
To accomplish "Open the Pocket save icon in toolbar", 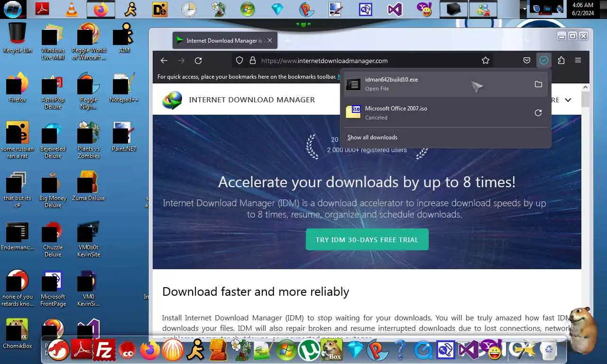I will (x=527, y=60).
